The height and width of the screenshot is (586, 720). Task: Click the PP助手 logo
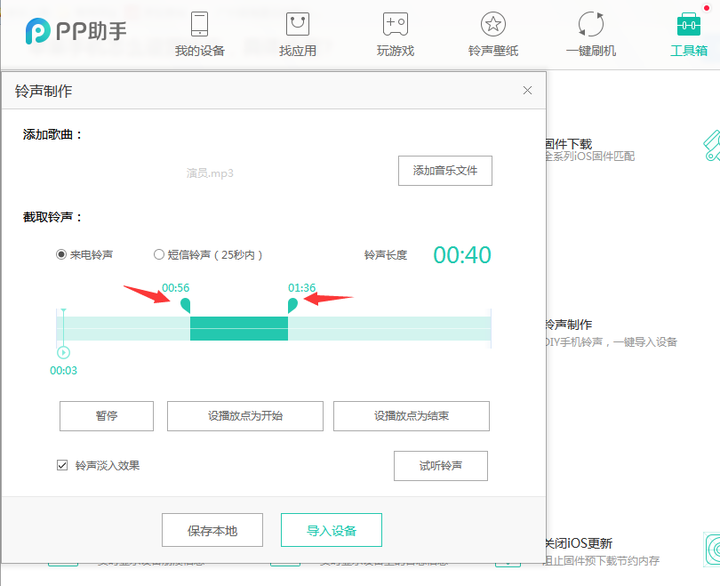coord(76,31)
